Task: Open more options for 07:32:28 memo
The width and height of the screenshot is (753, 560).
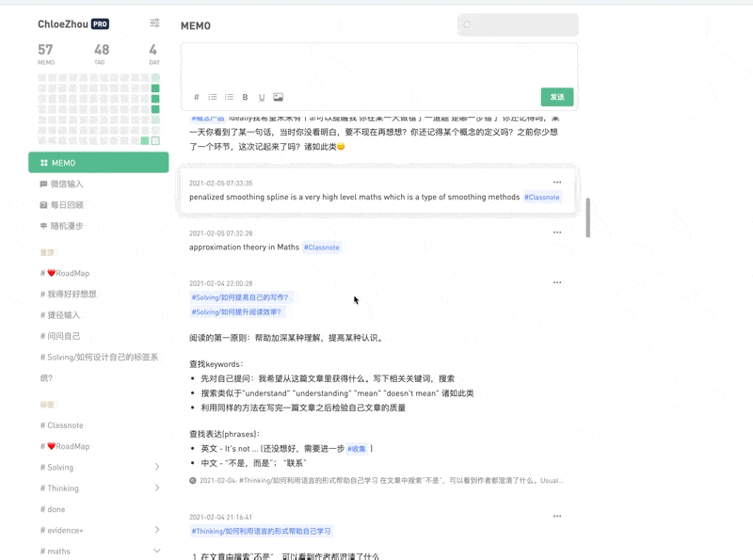Action: [557, 232]
